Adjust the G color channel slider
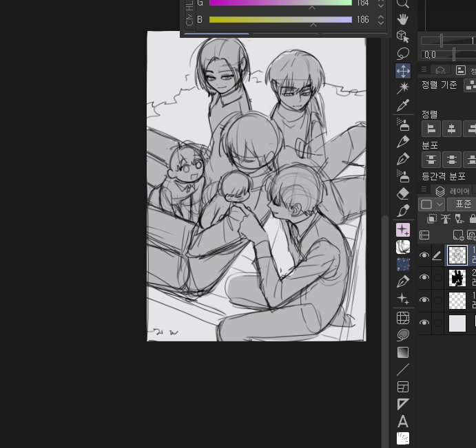This screenshot has height=448, width=476. pos(280,3)
